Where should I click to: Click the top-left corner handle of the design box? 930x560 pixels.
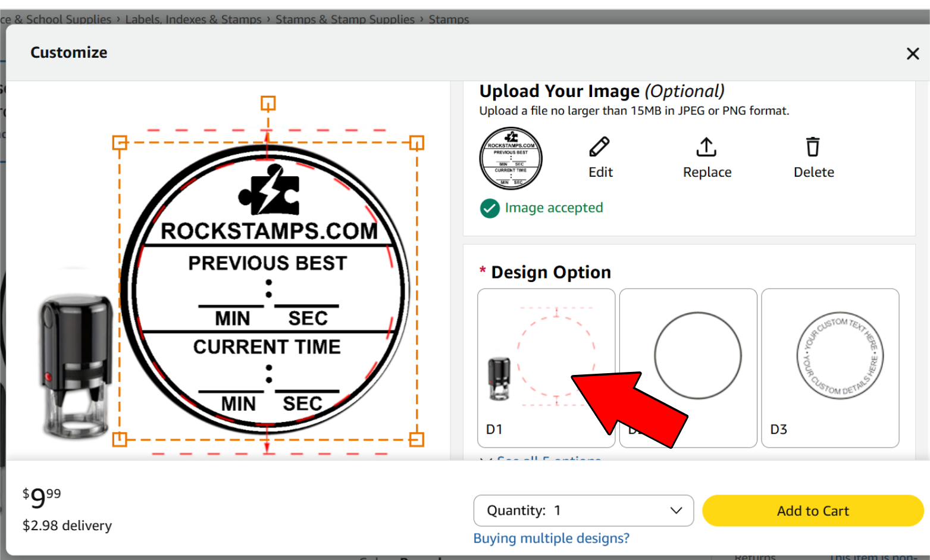pyautogui.click(x=120, y=143)
